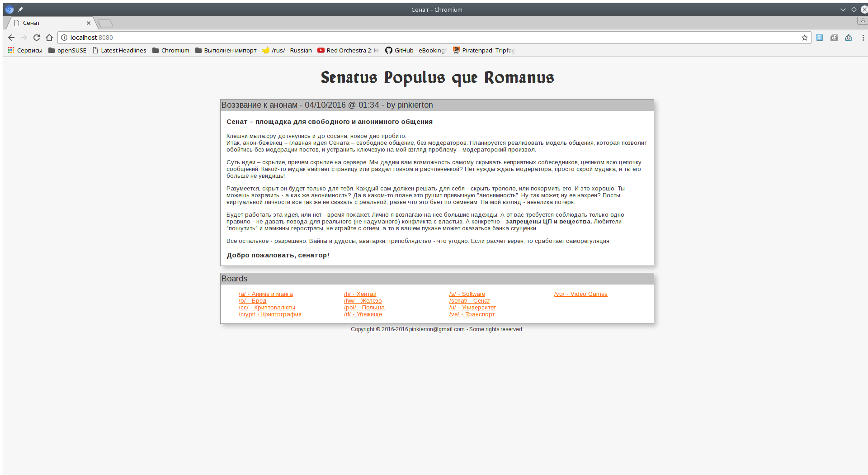This screenshot has height=475, width=868.
Task: Open the Piratenpad: Tripfag bookmark
Action: [x=484, y=50]
